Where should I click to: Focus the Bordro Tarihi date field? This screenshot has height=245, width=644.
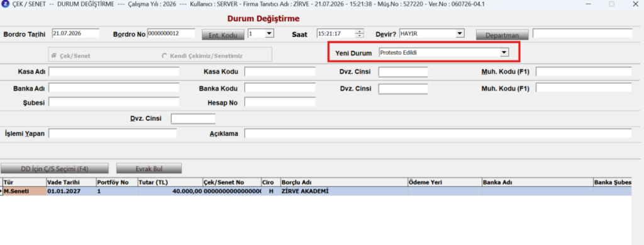click(x=75, y=33)
